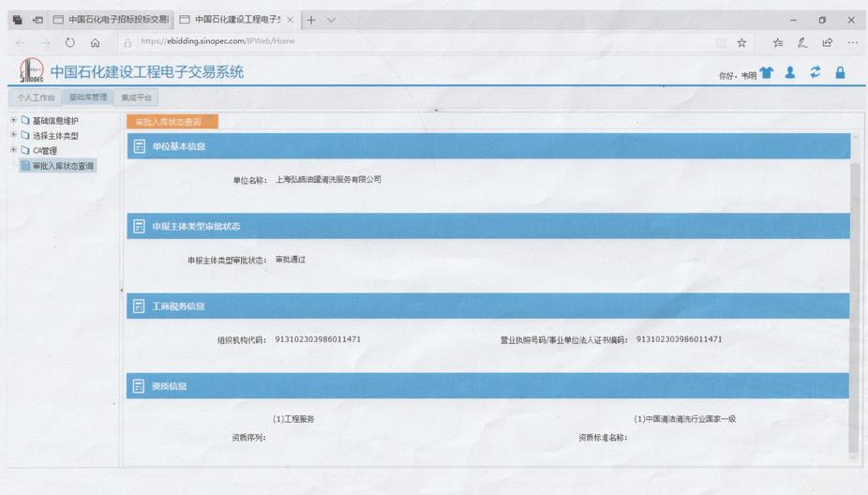
Task: Click the share page icon
Action: [828, 42]
